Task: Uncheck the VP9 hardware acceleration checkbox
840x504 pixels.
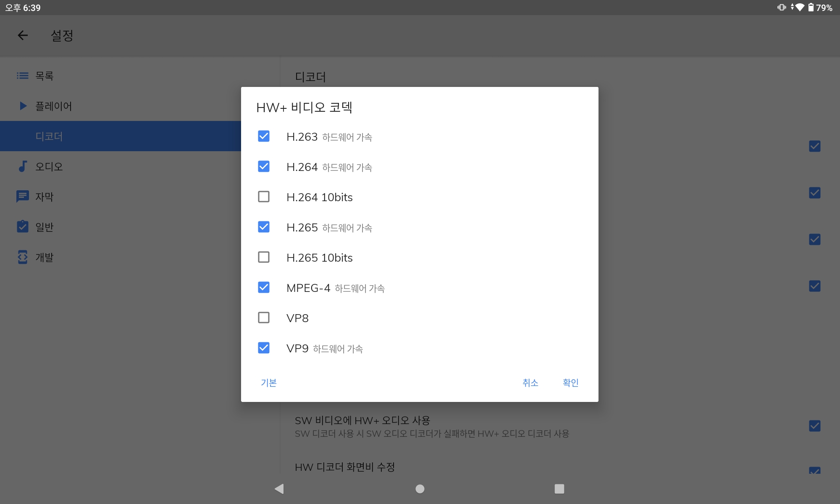Action: pyautogui.click(x=264, y=348)
